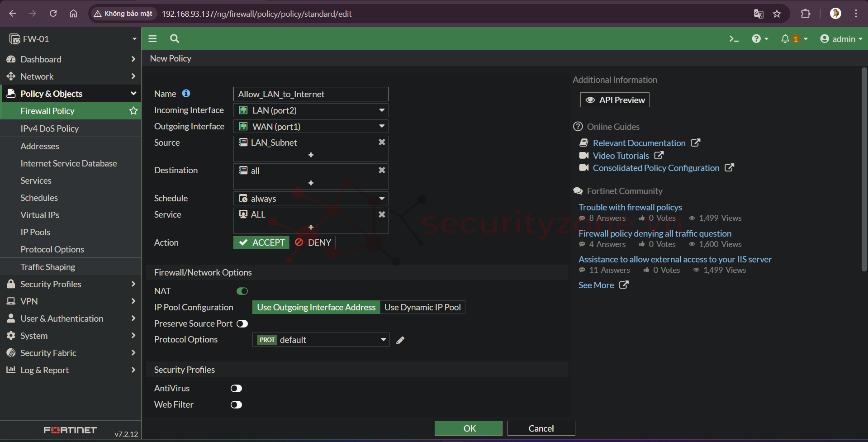Image resolution: width=868 pixels, height=442 pixels.
Task: Open the Schedule dropdown
Action: [311, 199]
